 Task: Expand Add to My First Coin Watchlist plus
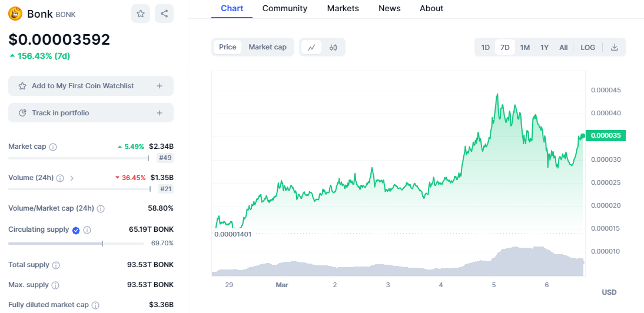pos(160,86)
